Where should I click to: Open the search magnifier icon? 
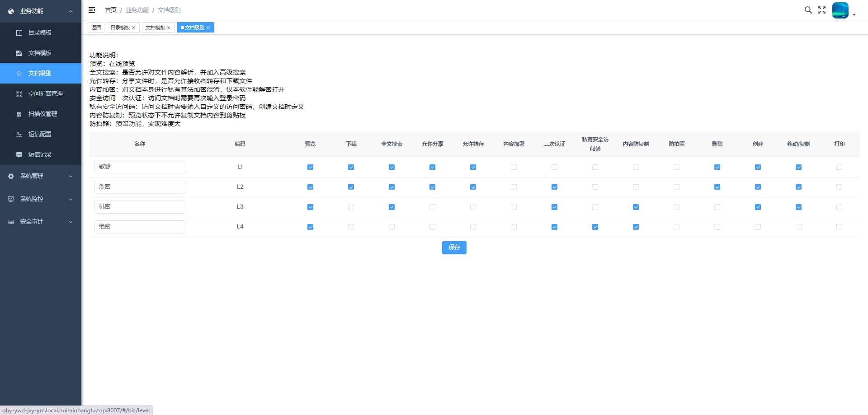pyautogui.click(x=808, y=10)
